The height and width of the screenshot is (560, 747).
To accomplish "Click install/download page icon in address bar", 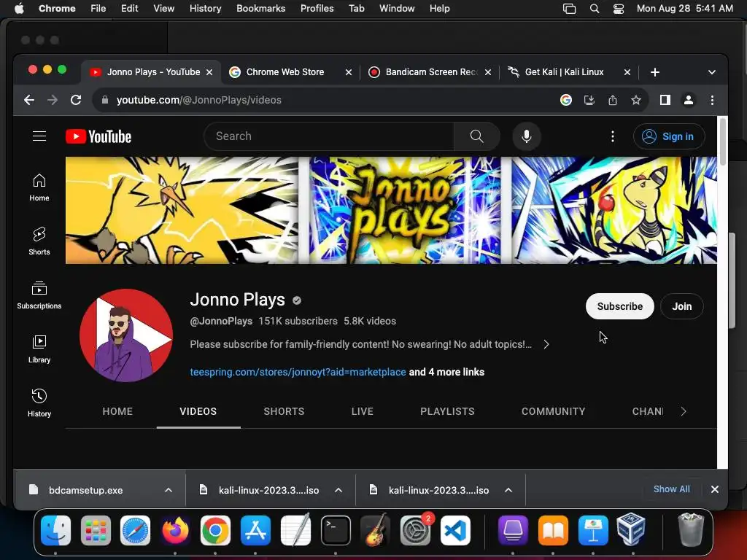I will [589, 100].
